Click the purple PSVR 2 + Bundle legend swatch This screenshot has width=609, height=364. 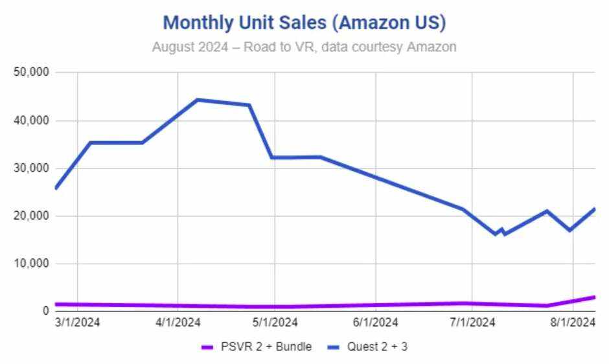209,347
